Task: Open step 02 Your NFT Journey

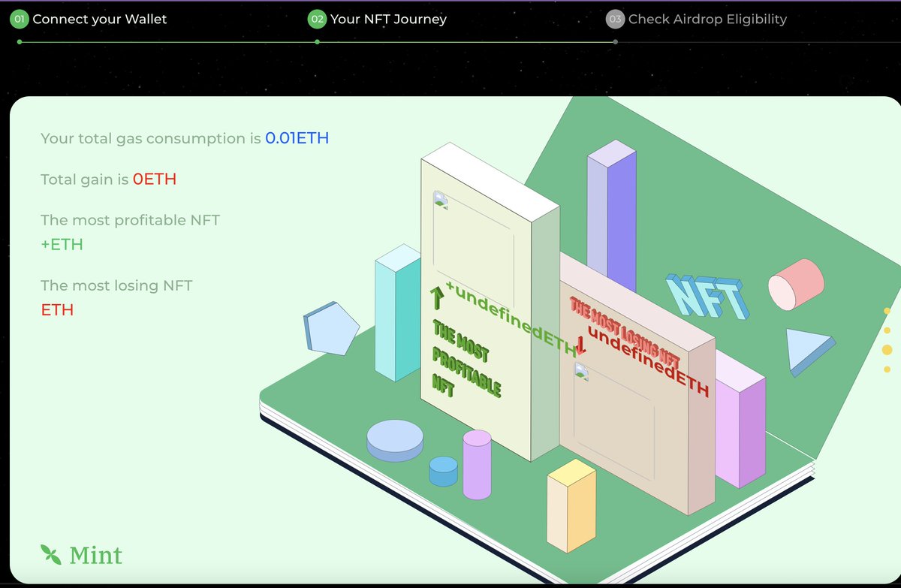Action: [x=378, y=19]
